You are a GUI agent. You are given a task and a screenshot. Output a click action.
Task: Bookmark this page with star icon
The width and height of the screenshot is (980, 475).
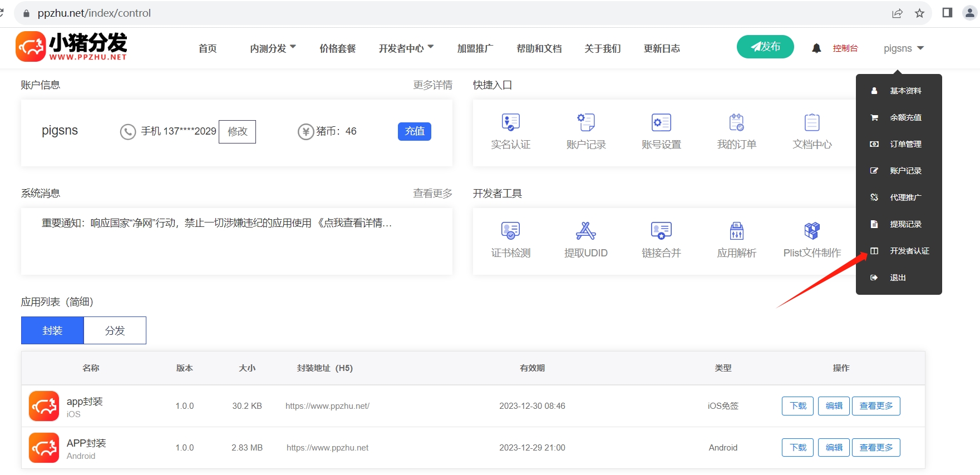[919, 13]
